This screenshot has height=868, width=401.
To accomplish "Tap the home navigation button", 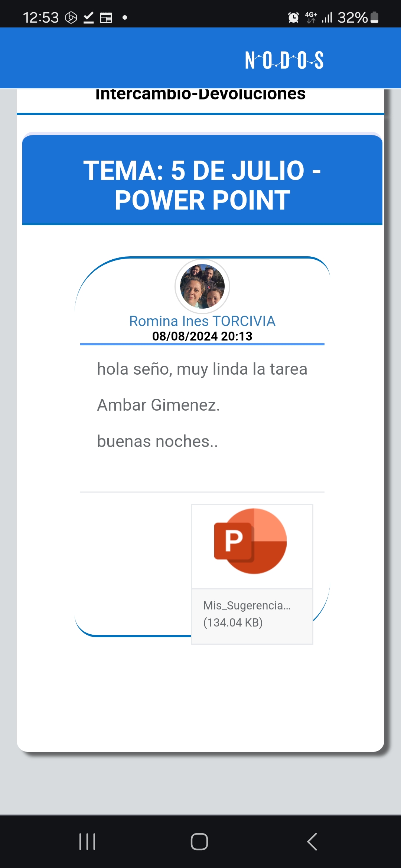I will (199, 841).
